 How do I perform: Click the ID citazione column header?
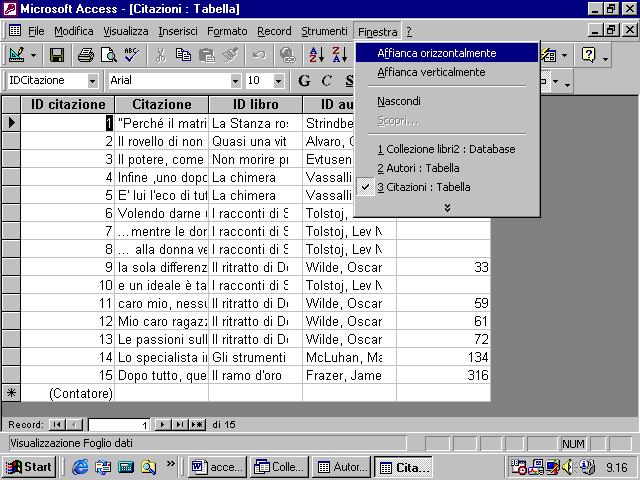click(x=68, y=104)
